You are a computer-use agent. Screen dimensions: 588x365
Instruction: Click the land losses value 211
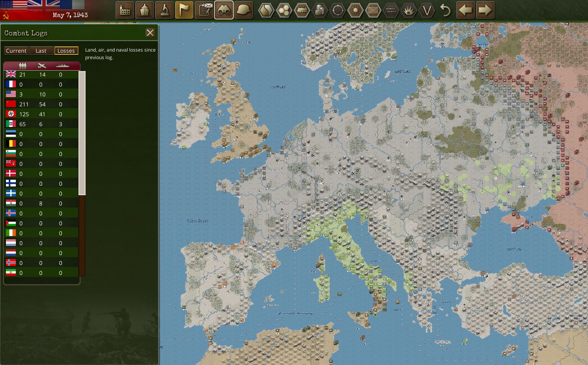point(24,104)
